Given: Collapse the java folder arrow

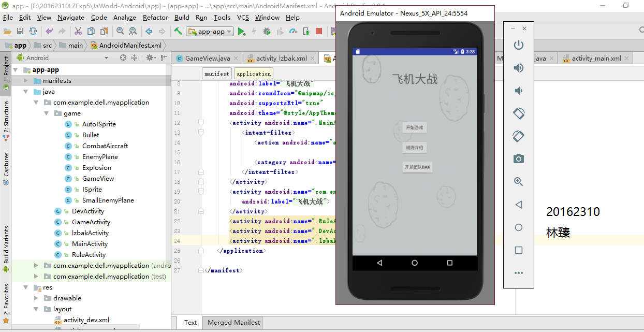Looking at the screenshot, I should (x=25, y=92).
